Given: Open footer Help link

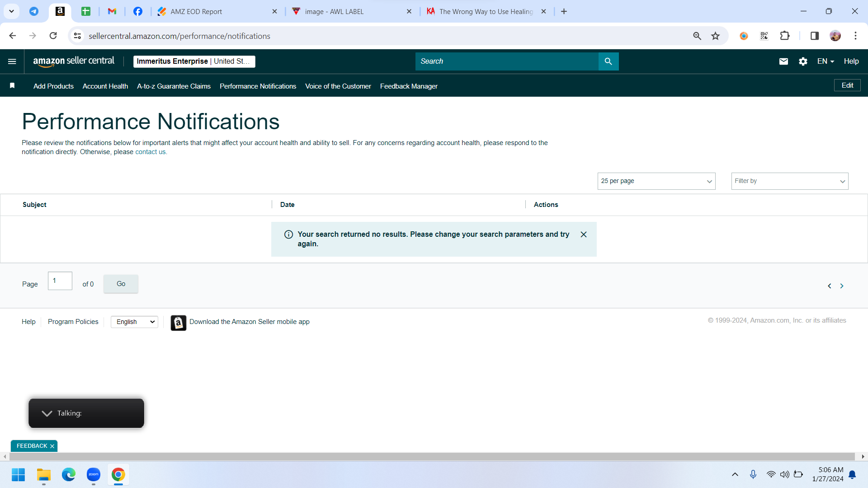Looking at the screenshot, I should click(28, 322).
